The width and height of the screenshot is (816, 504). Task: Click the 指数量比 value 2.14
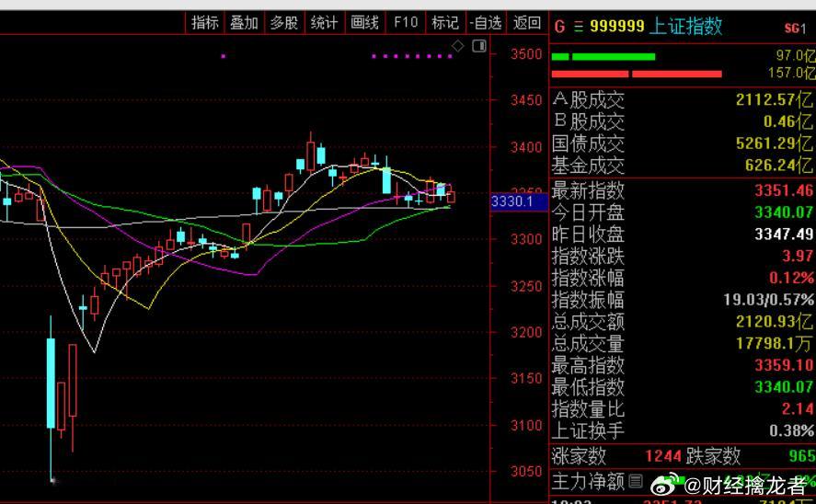(x=798, y=409)
